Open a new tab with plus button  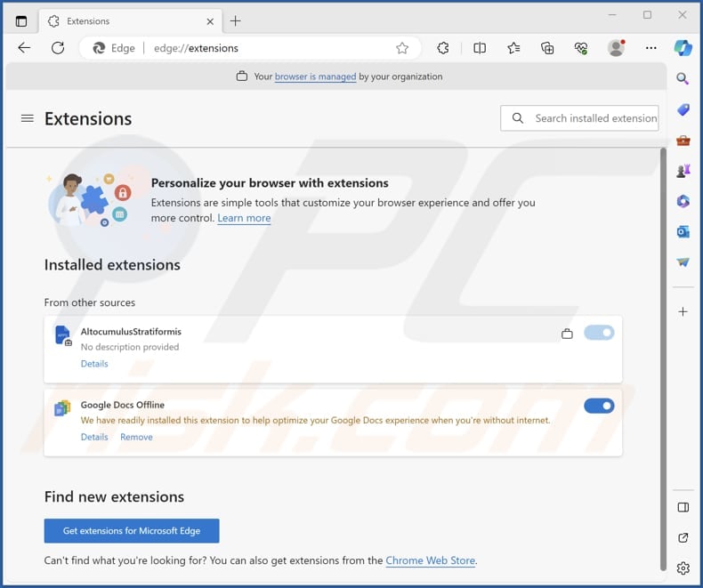tap(236, 21)
